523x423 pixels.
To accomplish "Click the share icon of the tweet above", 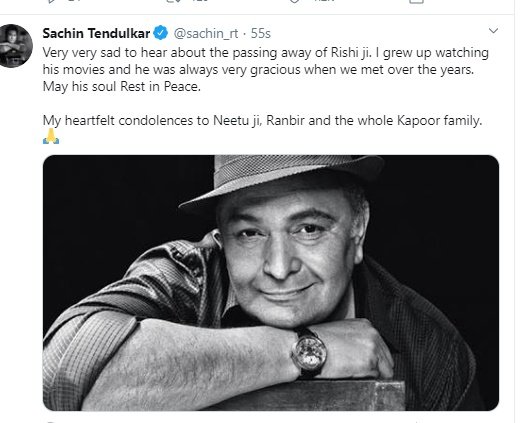I will point(417,1).
